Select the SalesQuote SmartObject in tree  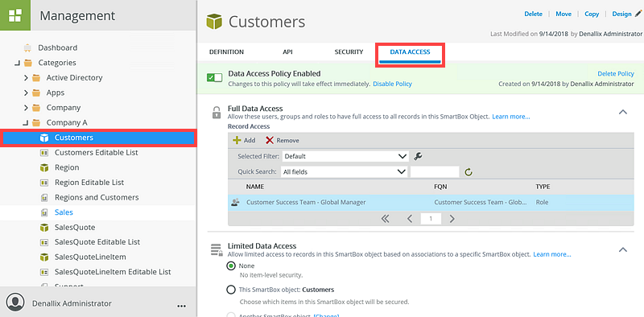(75, 228)
